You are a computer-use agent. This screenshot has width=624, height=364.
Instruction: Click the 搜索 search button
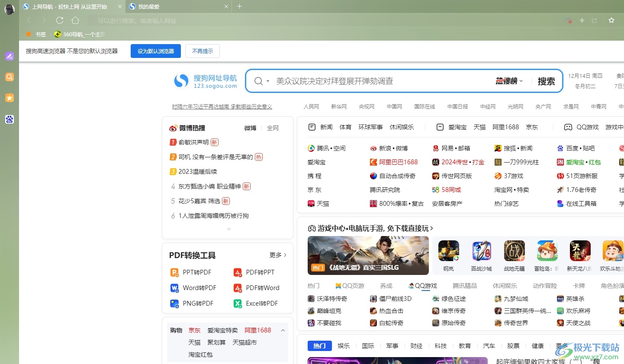546,81
